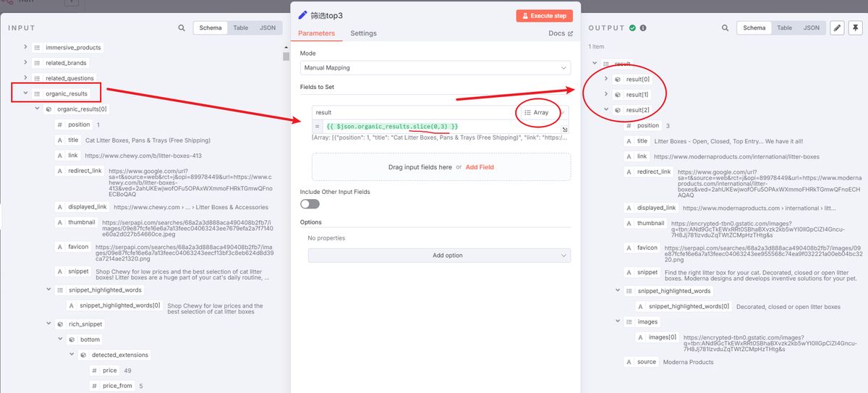Screen dimensions: 868x393
Task: Click the slice expression input field
Action: pyautogui.click(x=434, y=127)
